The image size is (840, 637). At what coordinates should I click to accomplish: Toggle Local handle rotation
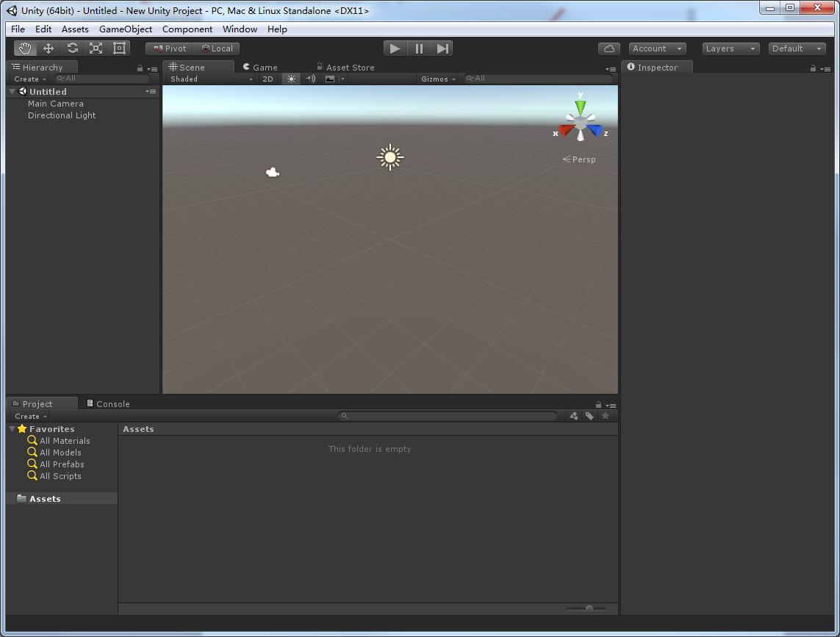[217, 48]
